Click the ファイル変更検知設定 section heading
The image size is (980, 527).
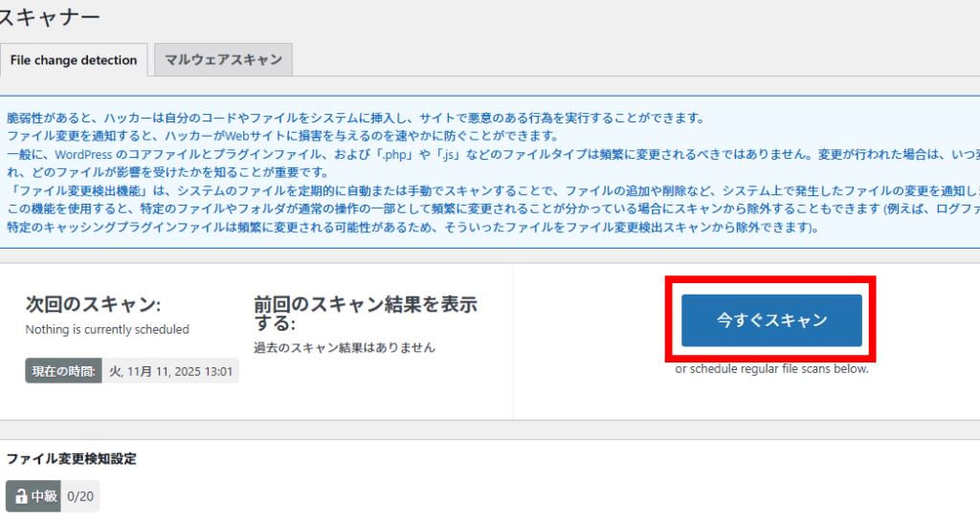(x=72, y=458)
